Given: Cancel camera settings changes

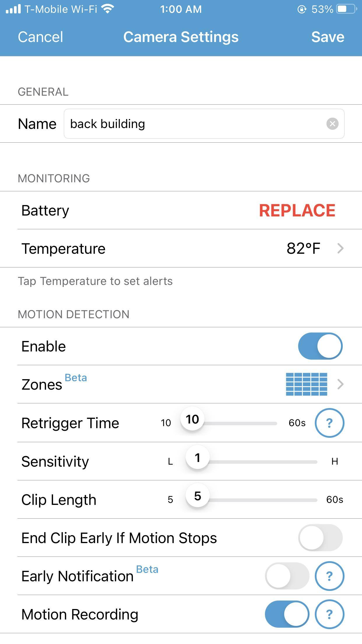Looking at the screenshot, I should tap(40, 37).
